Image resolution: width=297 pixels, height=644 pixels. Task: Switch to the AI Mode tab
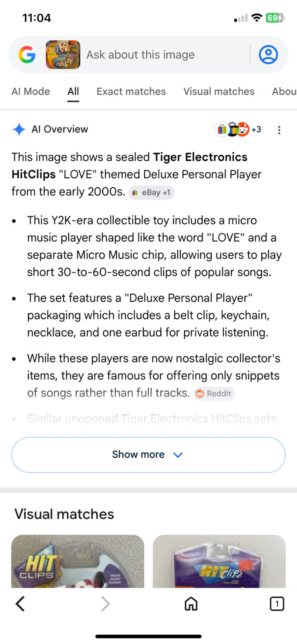point(31,91)
